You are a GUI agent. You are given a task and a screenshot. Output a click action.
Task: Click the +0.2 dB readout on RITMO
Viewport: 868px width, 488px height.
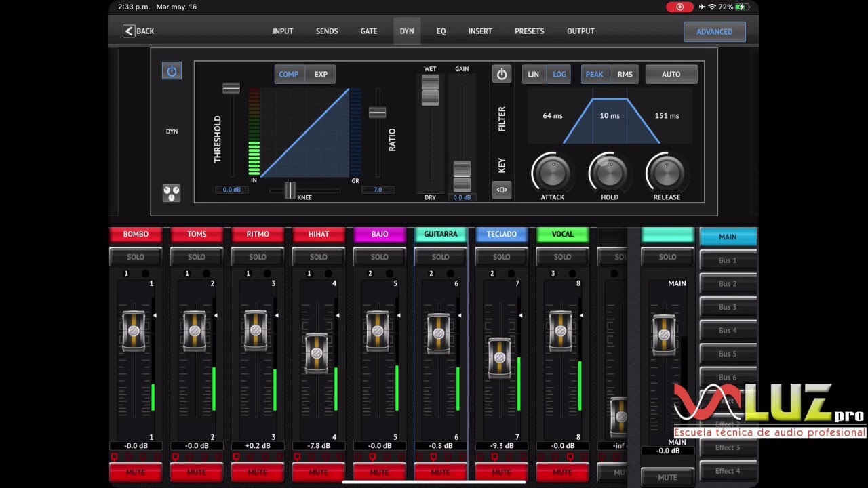click(x=258, y=446)
